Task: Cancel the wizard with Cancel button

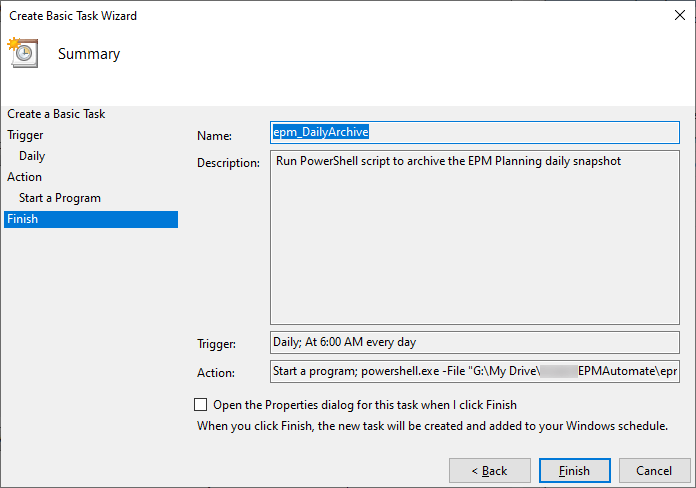Action: pos(654,470)
